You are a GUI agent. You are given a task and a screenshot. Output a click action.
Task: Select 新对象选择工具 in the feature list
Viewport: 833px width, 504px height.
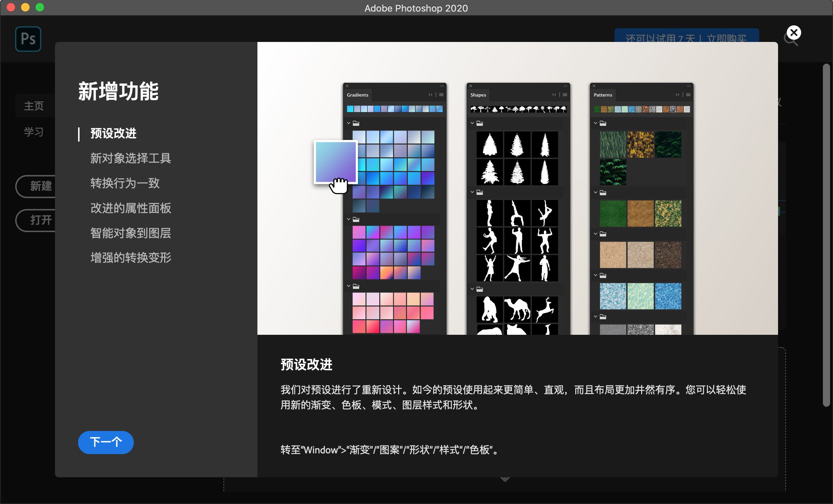tap(131, 158)
